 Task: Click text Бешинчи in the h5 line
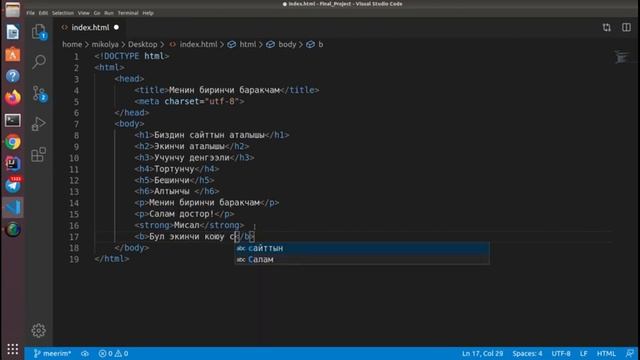(172, 180)
